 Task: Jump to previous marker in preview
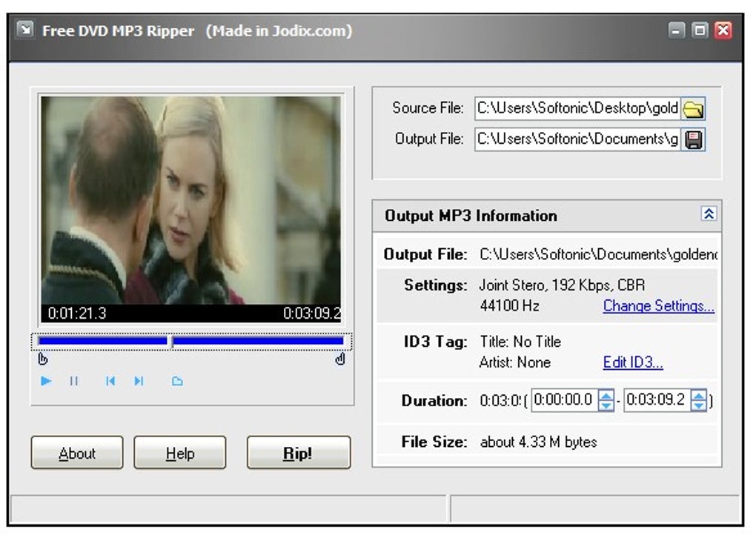(x=110, y=381)
